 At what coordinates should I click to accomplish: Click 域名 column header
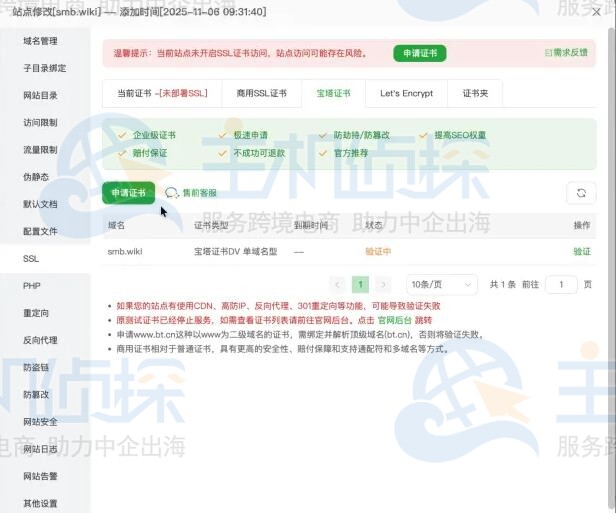[116, 225]
